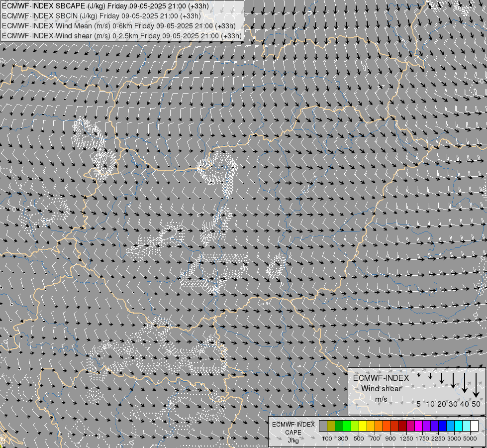Click the 2250 CAPE scale value
487x448 pixels.
pos(438,439)
